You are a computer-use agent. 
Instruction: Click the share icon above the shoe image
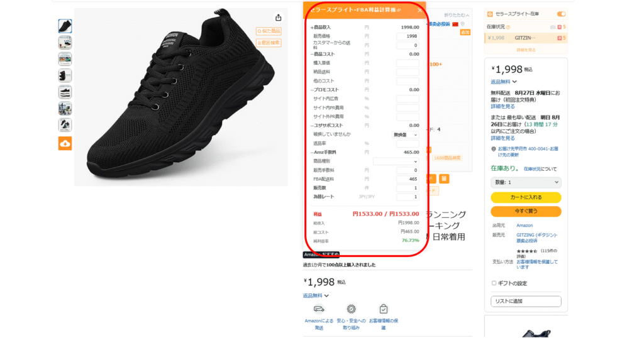tap(279, 18)
